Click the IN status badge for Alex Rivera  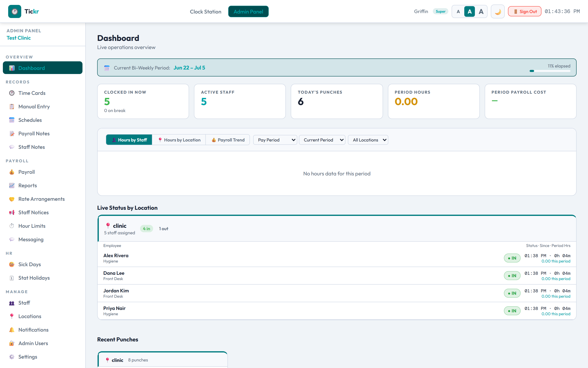point(512,258)
